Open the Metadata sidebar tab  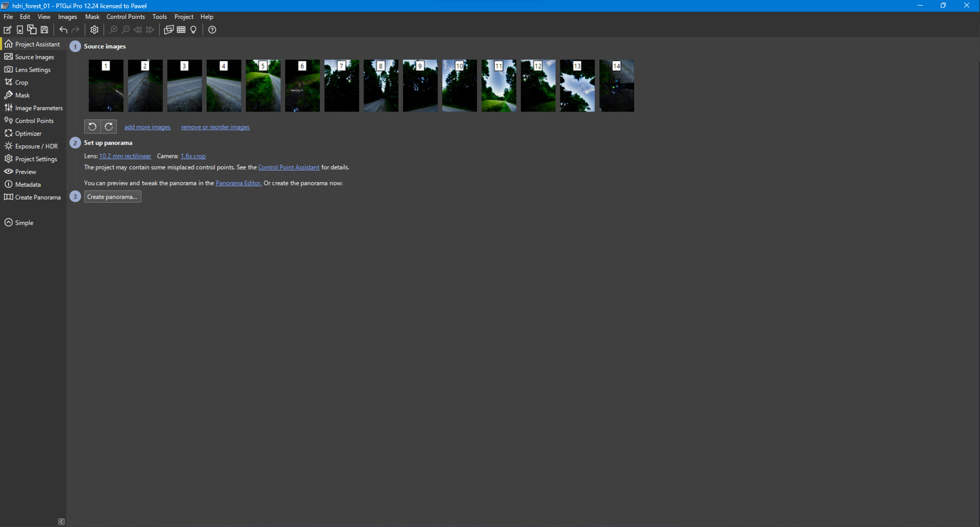(33, 184)
